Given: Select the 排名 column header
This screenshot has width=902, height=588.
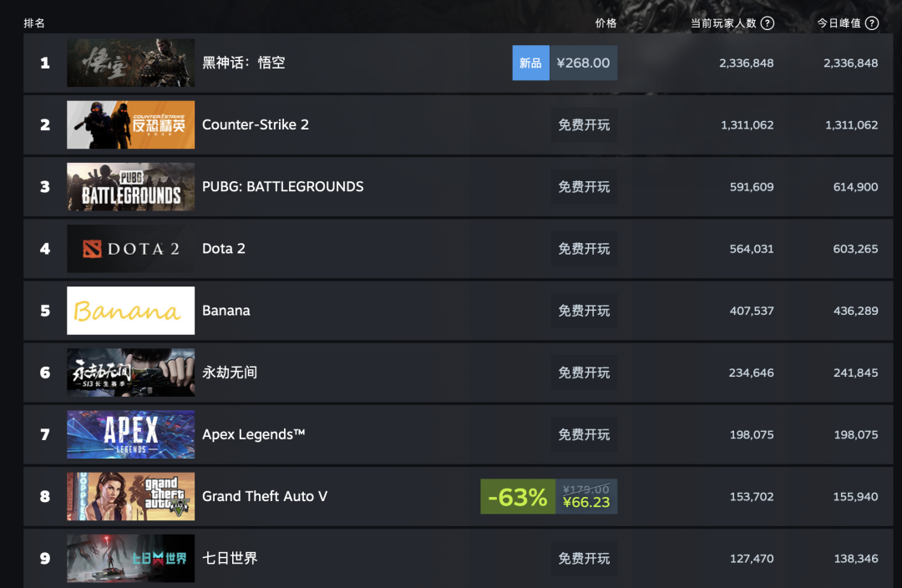Looking at the screenshot, I should 34,23.
